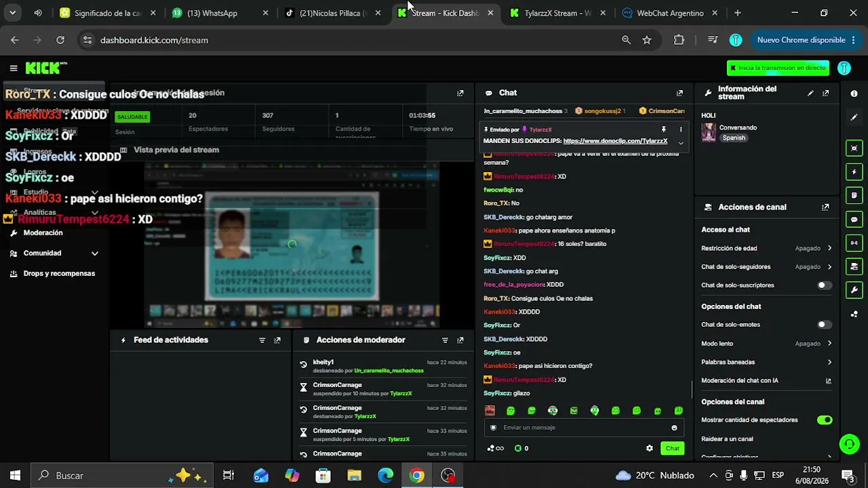Click the Windows Buscar search box

click(121, 476)
